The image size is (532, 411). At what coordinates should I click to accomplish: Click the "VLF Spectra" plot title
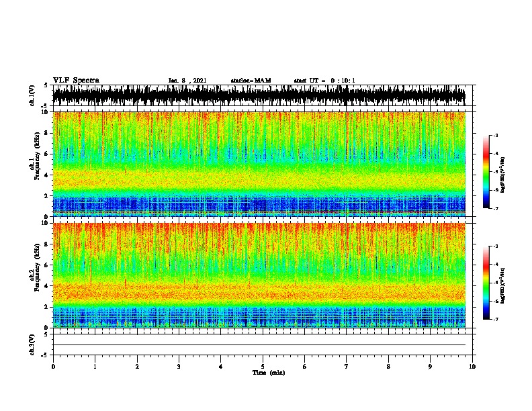[x=76, y=81]
